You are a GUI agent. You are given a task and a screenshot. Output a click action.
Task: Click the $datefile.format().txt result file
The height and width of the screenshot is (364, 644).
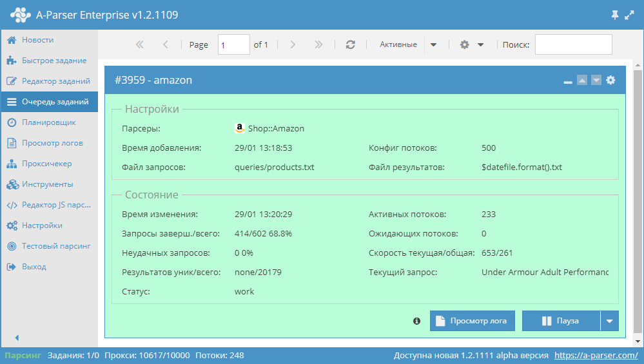pos(522,168)
